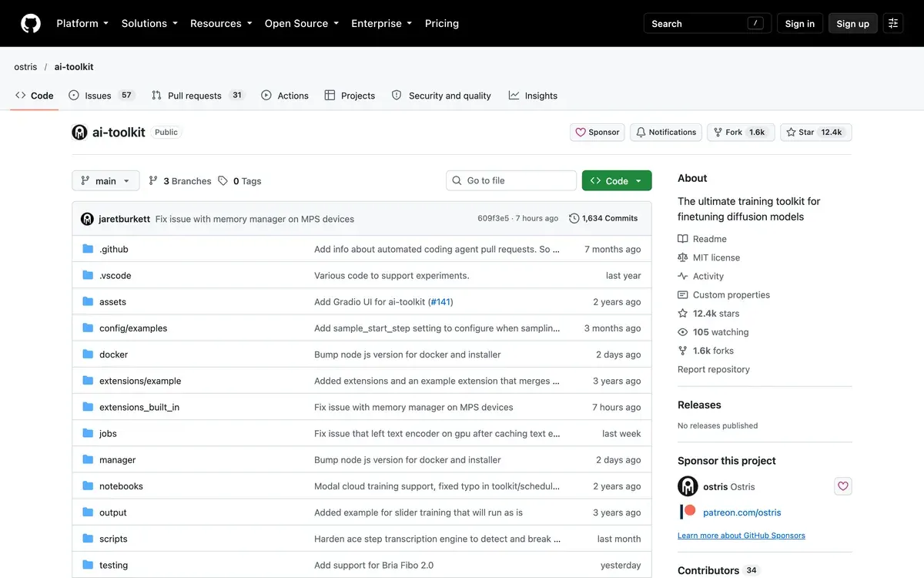The height and width of the screenshot is (578, 924).
Task: Click the notebooks folder icon
Action: (x=88, y=486)
